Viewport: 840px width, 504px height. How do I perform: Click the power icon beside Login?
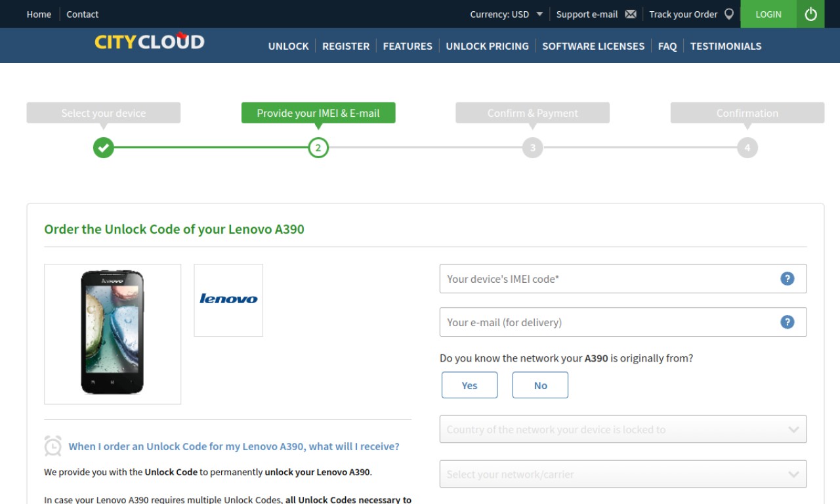pos(810,14)
